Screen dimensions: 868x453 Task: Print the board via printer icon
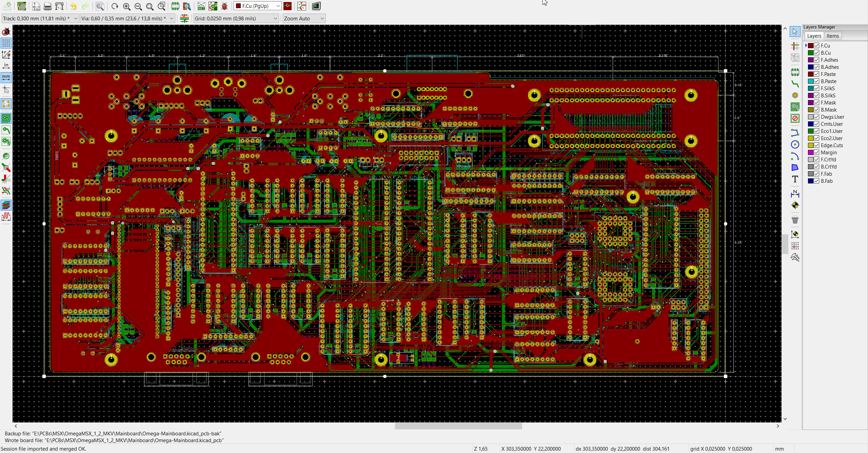(48, 6)
